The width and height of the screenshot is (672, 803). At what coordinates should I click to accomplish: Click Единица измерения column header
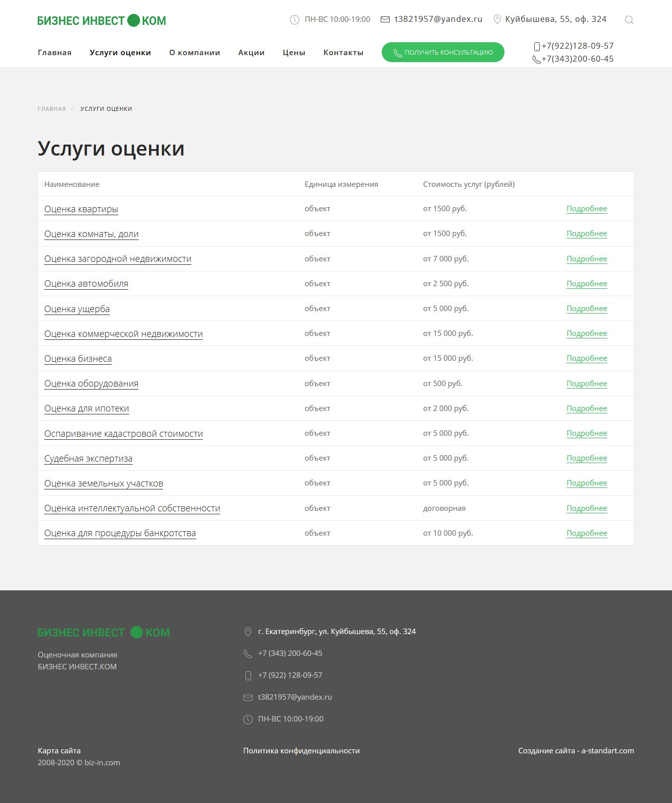[341, 184]
